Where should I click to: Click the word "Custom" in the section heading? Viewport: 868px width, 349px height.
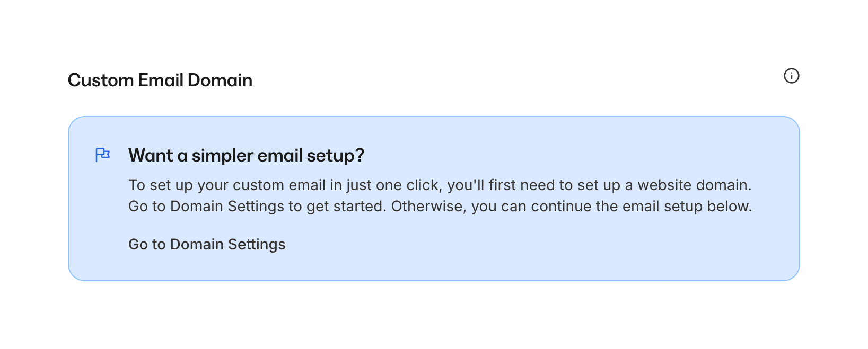(101, 80)
